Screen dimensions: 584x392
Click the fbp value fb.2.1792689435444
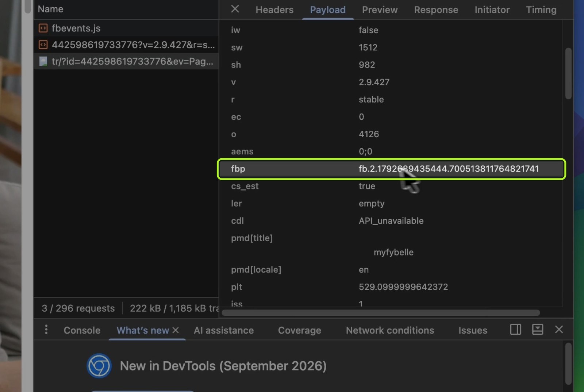pyautogui.click(x=449, y=169)
